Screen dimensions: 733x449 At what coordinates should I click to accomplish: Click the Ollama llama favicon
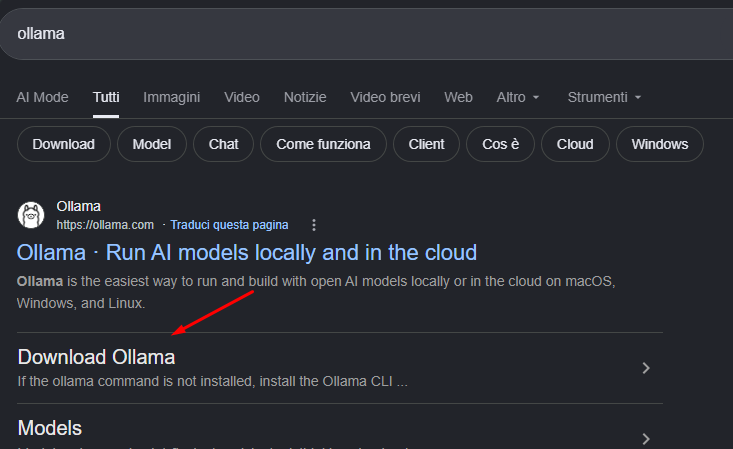(x=31, y=215)
